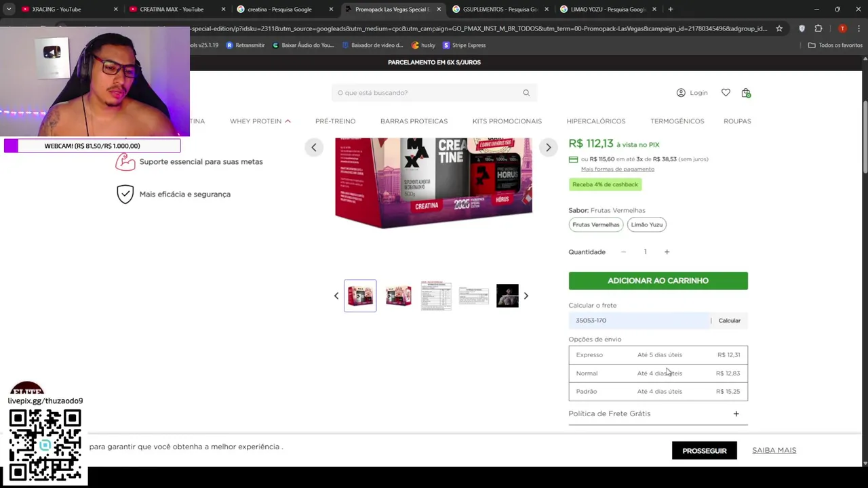Decrease quantity with minus button
868x488 pixels.
coord(623,252)
